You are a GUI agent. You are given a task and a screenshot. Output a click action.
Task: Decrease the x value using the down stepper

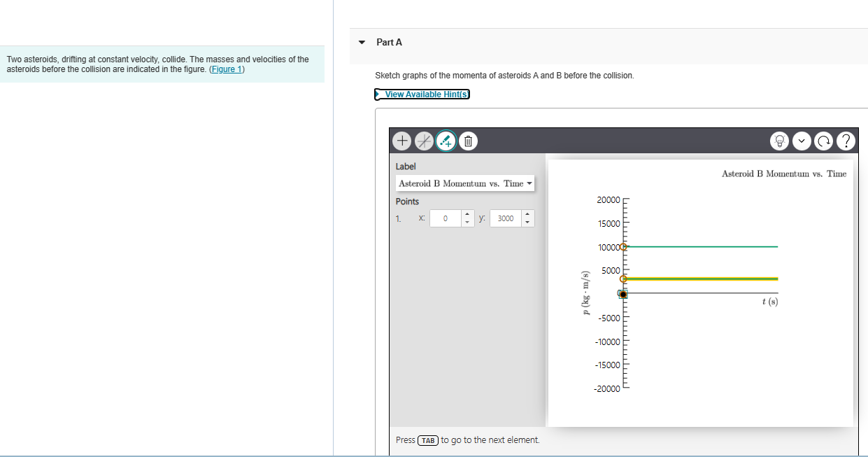(467, 222)
